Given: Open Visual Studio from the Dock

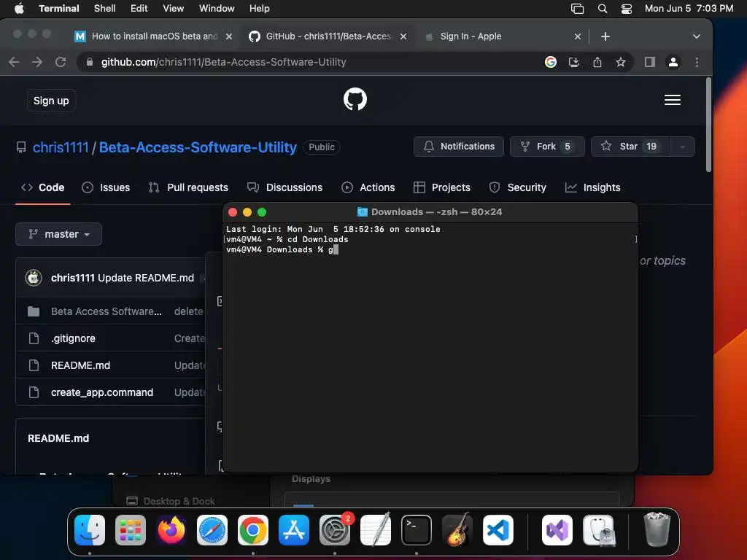Looking at the screenshot, I should (557, 530).
